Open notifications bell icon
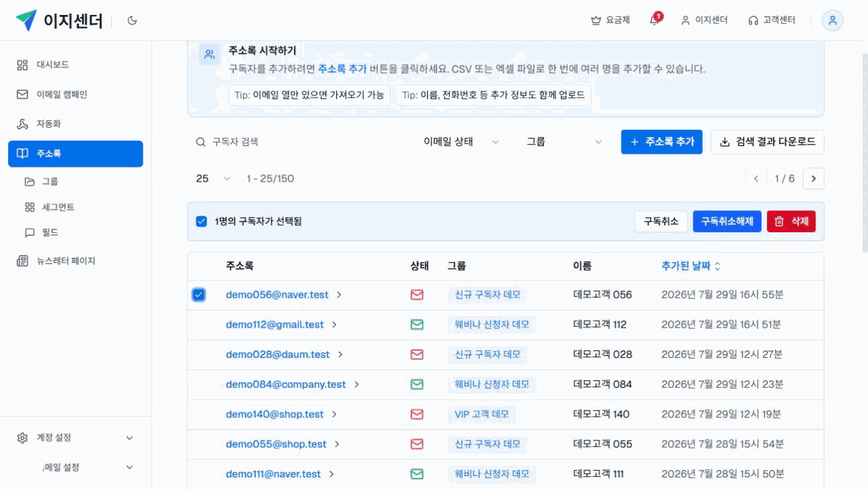 click(654, 20)
